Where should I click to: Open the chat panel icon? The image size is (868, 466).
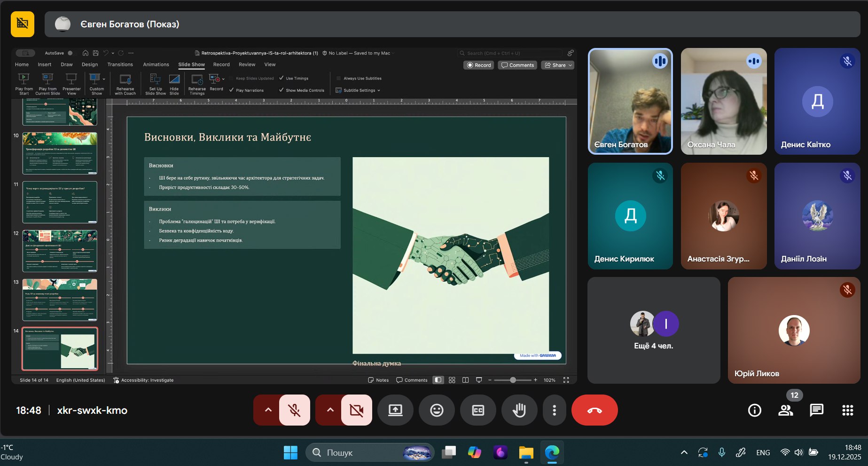coord(816,410)
